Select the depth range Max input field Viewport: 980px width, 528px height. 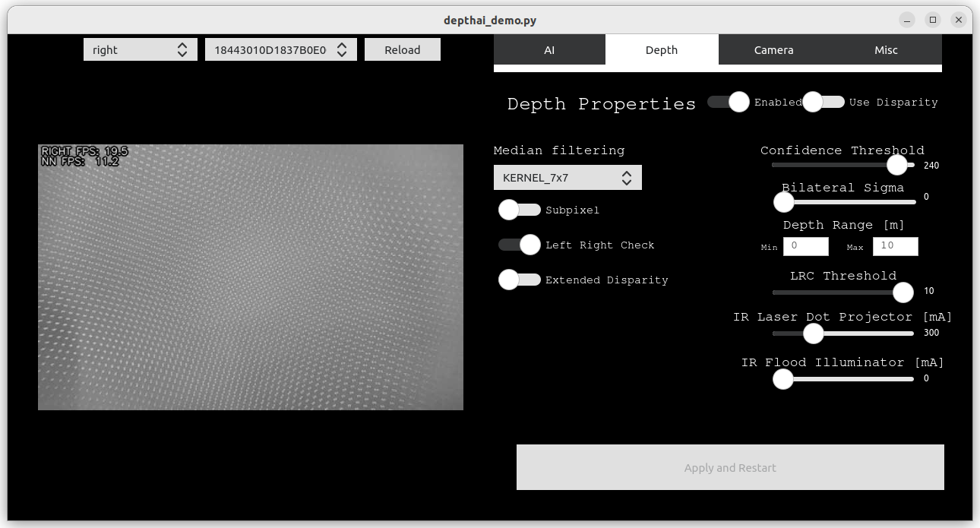(x=895, y=246)
